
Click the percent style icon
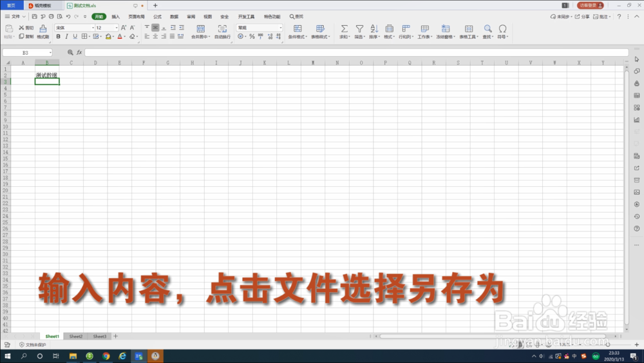(252, 37)
